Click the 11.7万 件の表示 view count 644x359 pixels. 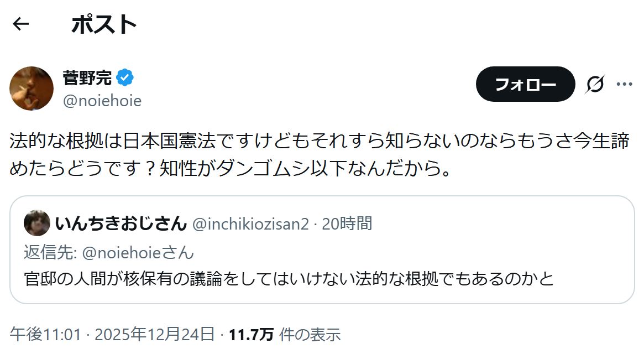pyautogui.click(x=285, y=334)
